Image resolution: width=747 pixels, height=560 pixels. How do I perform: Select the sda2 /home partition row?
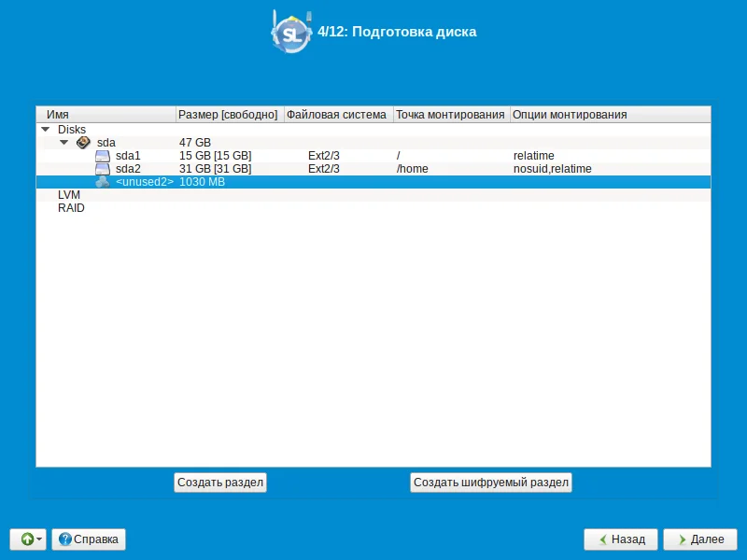373,169
